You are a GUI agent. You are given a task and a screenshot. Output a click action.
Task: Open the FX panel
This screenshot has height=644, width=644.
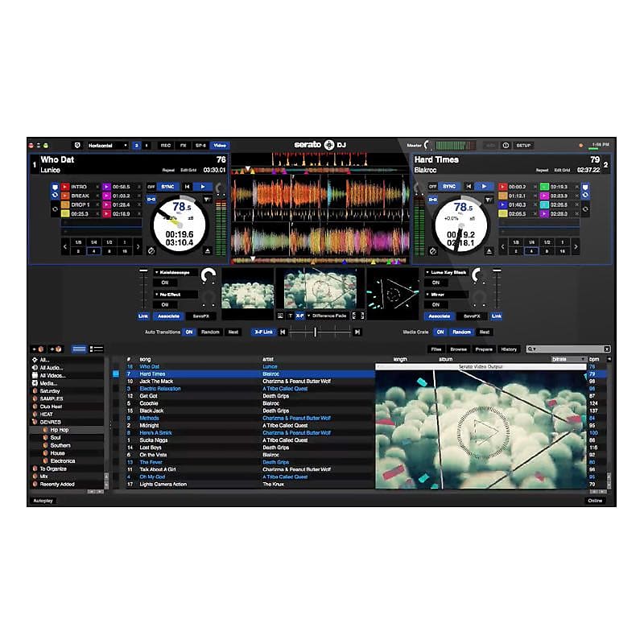pyautogui.click(x=183, y=145)
